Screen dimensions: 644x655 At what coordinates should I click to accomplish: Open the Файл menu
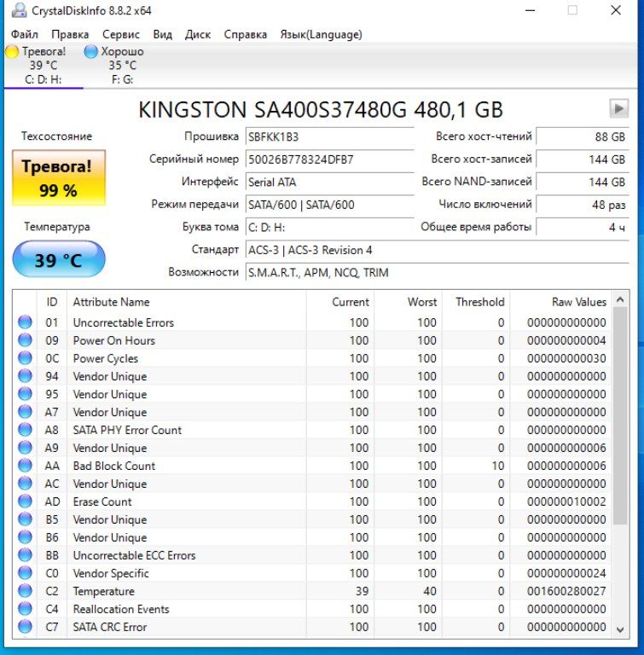tap(25, 34)
